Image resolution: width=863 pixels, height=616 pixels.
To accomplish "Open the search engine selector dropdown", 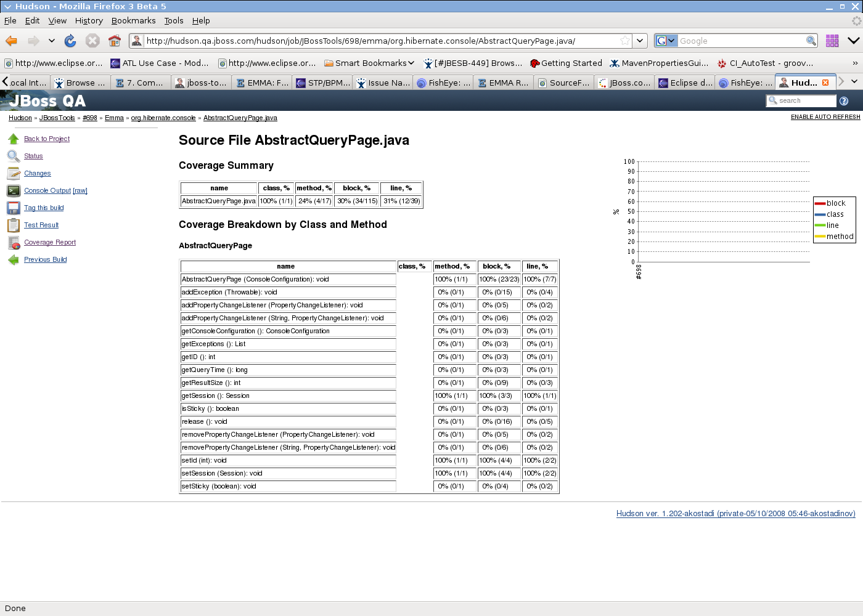I will click(x=666, y=41).
